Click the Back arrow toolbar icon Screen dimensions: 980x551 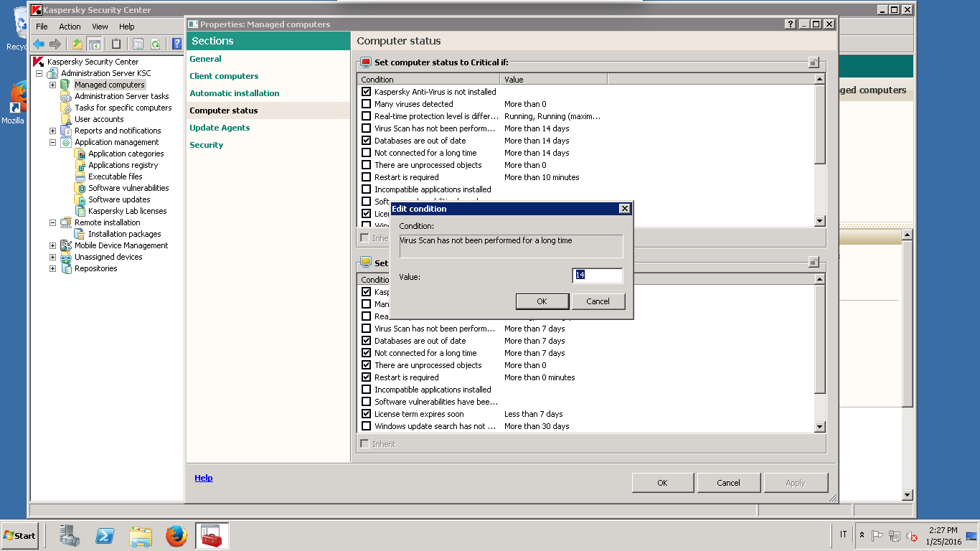[x=39, y=44]
